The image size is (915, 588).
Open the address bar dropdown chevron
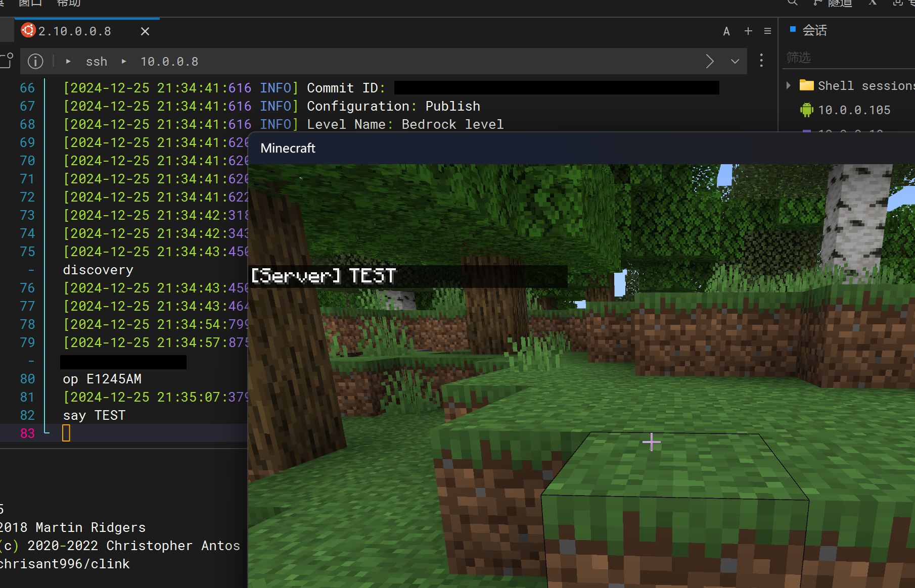[x=735, y=61]
